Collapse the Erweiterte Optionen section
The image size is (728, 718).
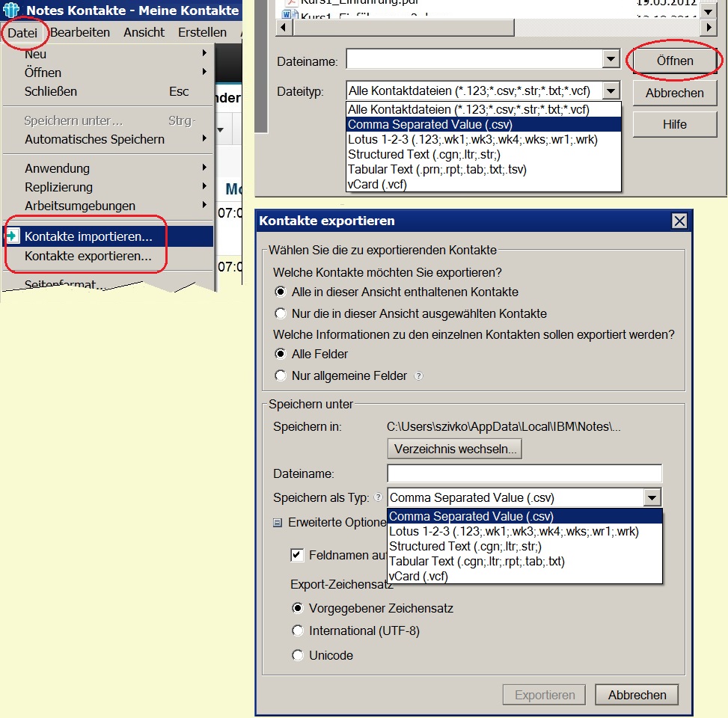277,523
